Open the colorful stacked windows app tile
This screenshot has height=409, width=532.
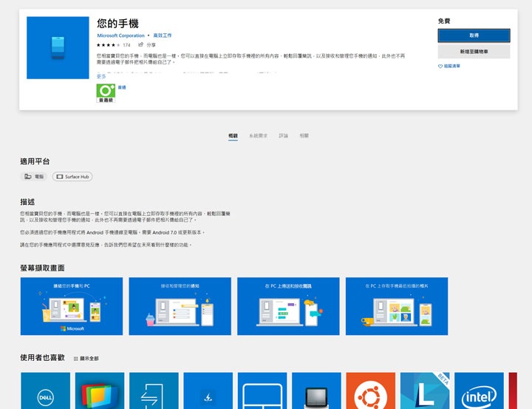[x=100, y=391]
